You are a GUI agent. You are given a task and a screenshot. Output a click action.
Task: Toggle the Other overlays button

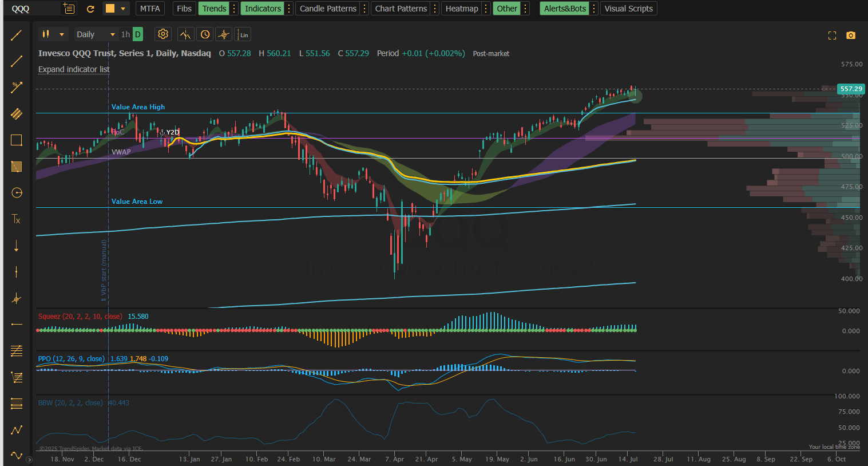pos(507,9)
